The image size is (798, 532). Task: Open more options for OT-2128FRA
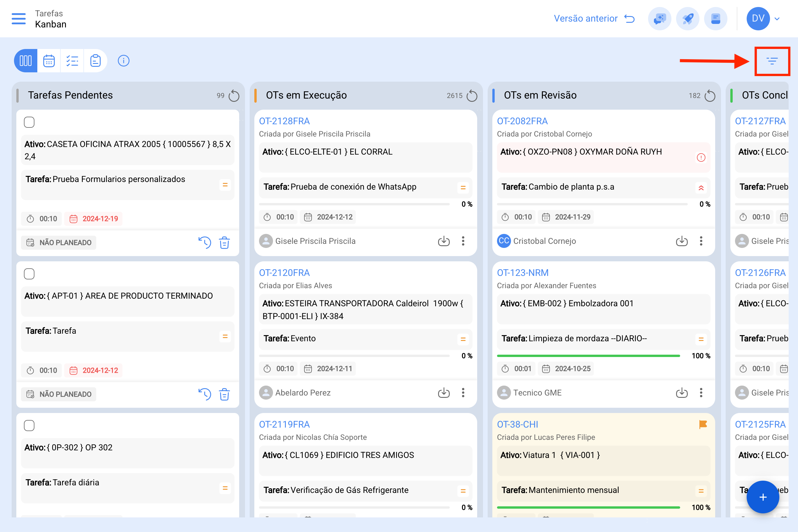click(x=463, y=241)
